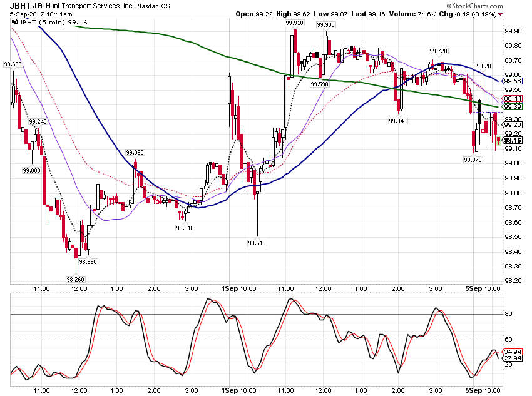This screenshot has height=396, width=532.
Task: Click the red 99.44 price axis tag
Action: (513, 99)
